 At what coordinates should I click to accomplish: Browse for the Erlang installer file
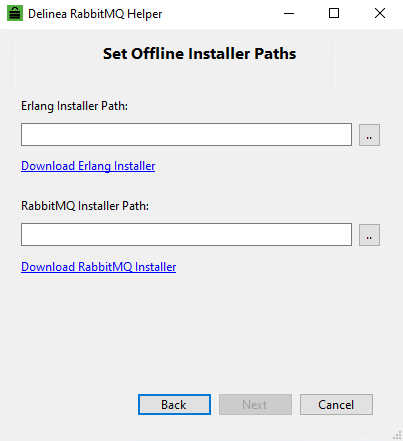(369, 135)
